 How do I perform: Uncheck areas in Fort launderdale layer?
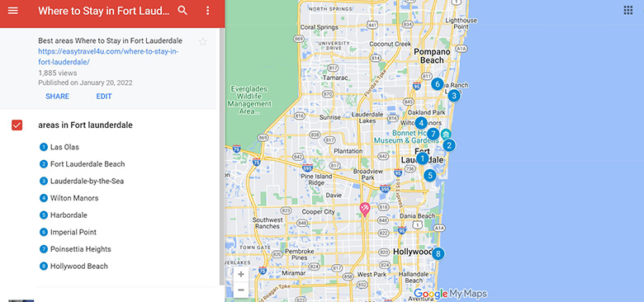click(x=17, y=125)
